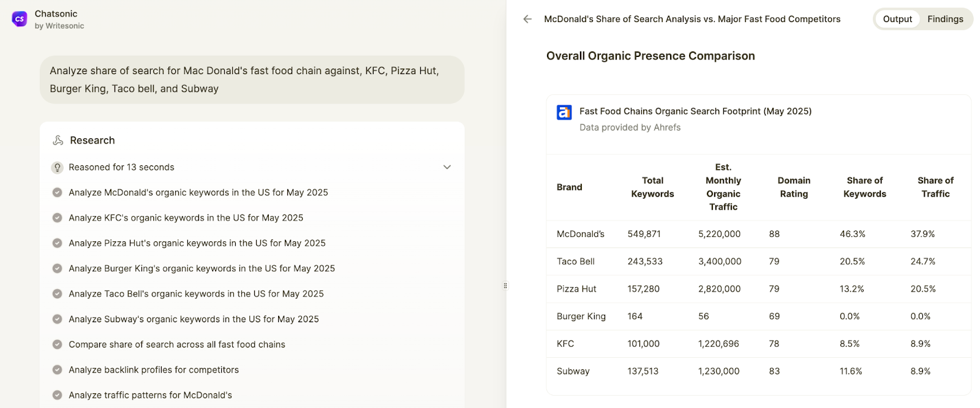
Task: Click the 37.9% share of traffic value
Action: [923, 234]
